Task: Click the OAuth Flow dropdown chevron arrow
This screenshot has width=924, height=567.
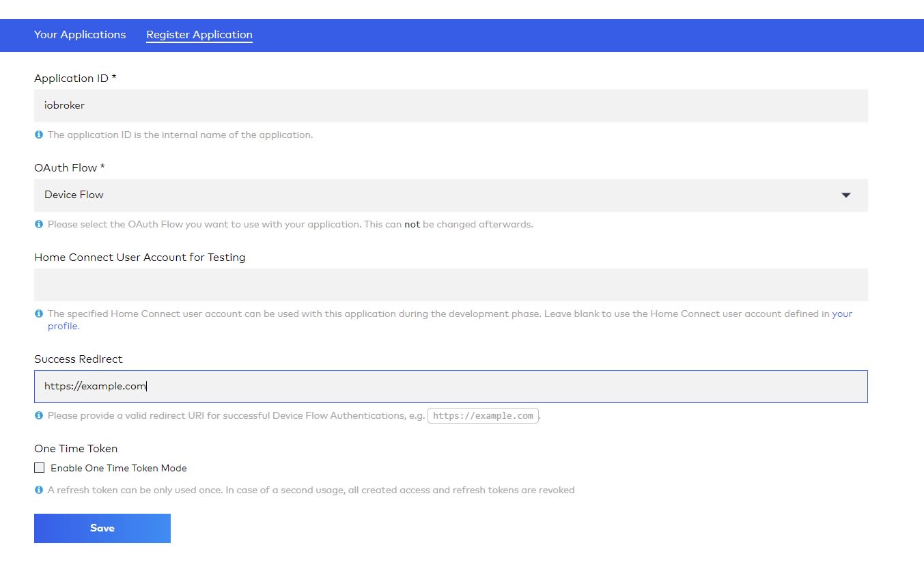Action: pyautogui.click(x=845, y=195)
